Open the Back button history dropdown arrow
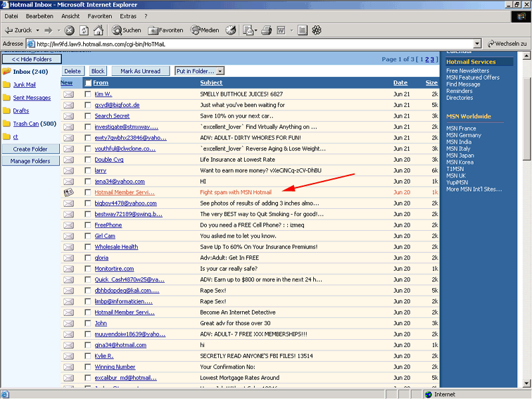This screenshot has width=532, height=399. [38, 30]
